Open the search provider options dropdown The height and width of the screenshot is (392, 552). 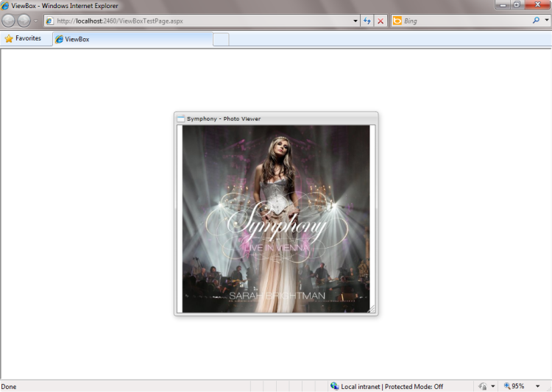tap(546, 21)
